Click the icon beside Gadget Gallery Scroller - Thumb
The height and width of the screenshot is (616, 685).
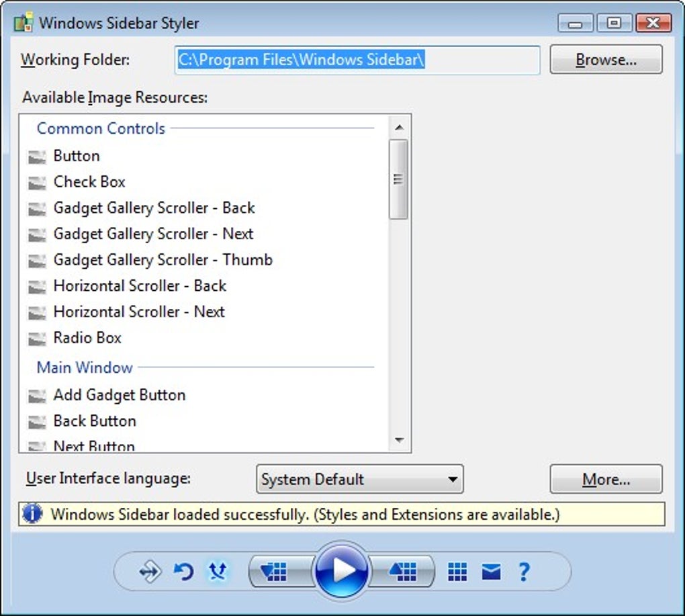[37, 261]
